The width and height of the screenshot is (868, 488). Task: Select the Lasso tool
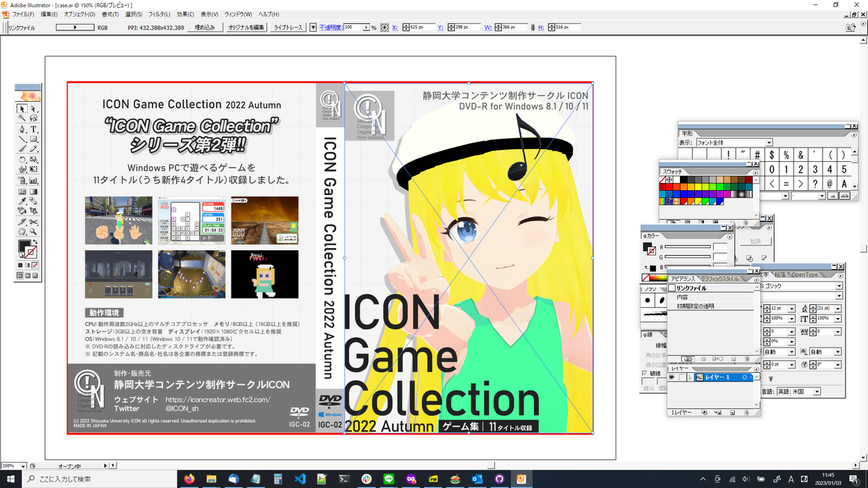coord(33,117)
